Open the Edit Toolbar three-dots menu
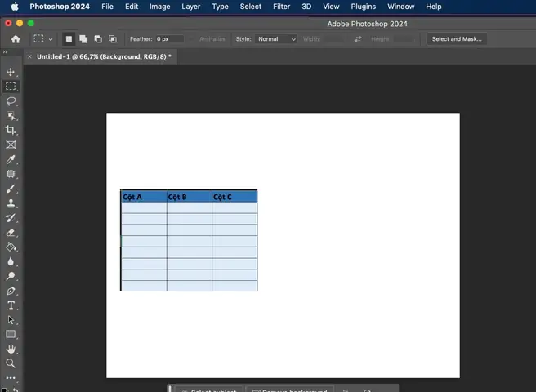 click(11, 378)
